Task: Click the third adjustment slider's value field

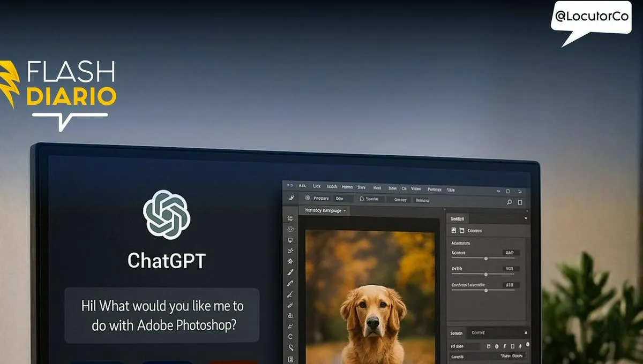Action: 510,285
